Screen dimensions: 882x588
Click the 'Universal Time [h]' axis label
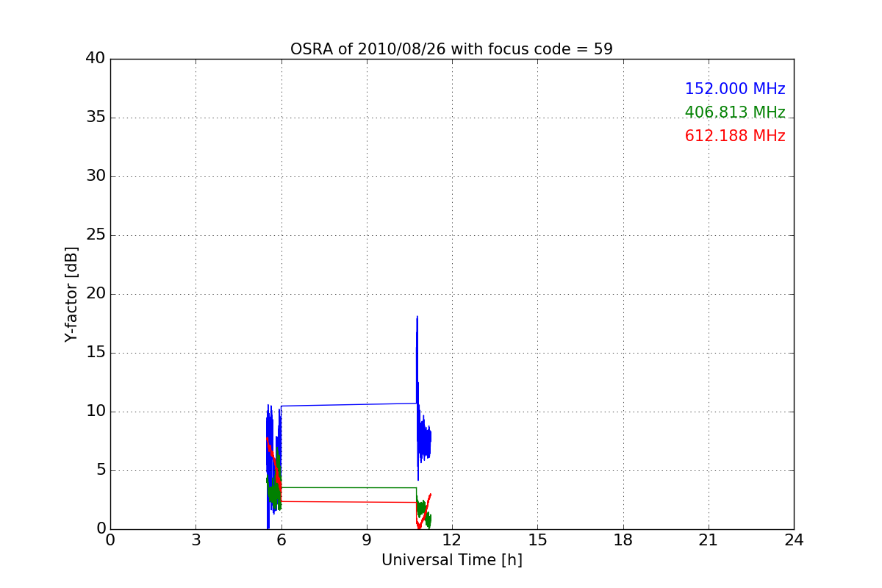(x=451, y=560)
